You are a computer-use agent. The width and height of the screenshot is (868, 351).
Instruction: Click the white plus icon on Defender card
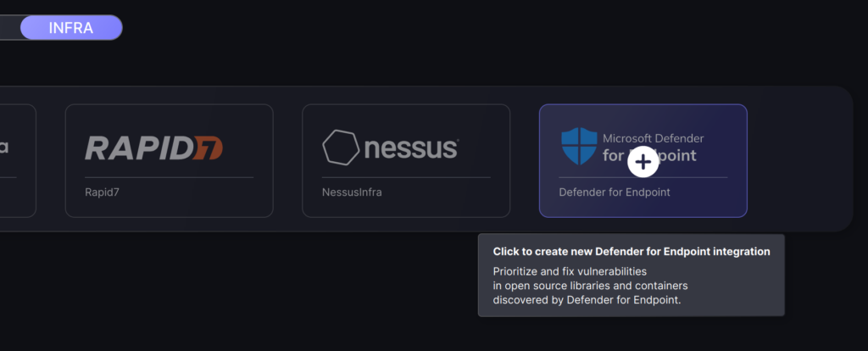643,162
